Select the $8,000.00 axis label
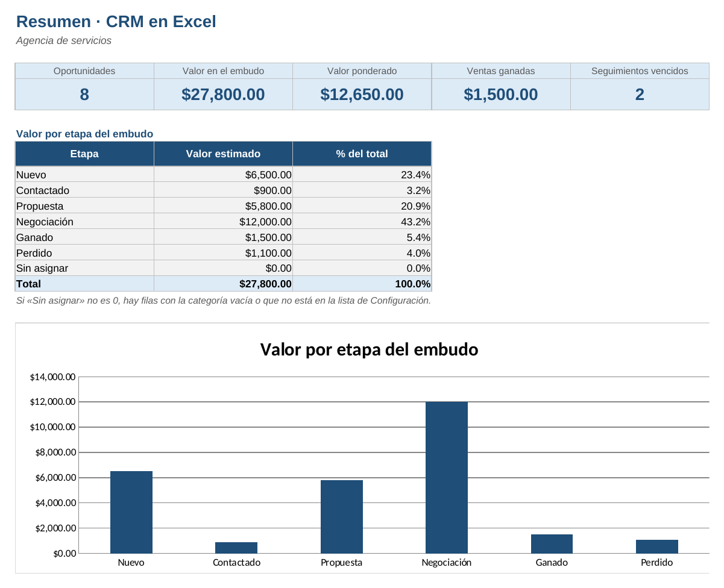 pyautogui.click(x=55, y=452)
